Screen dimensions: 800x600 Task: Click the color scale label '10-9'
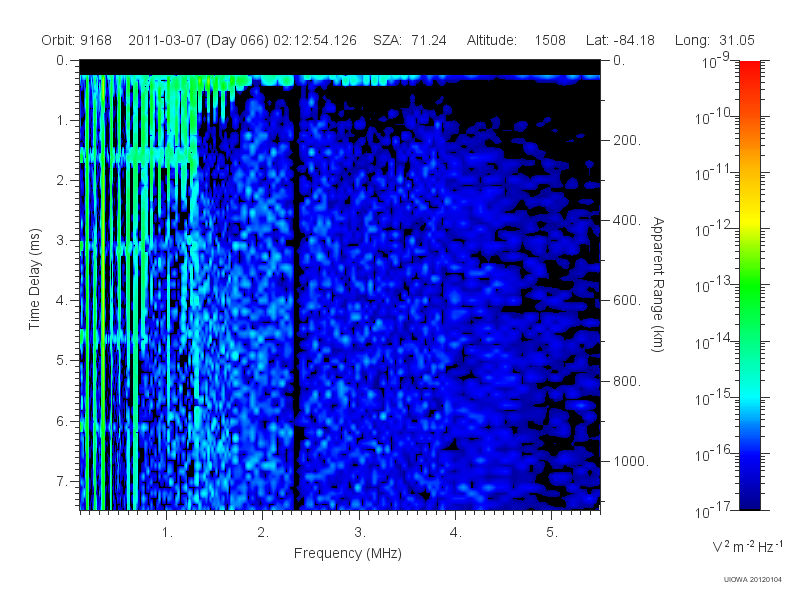click(x=716, y=61)
